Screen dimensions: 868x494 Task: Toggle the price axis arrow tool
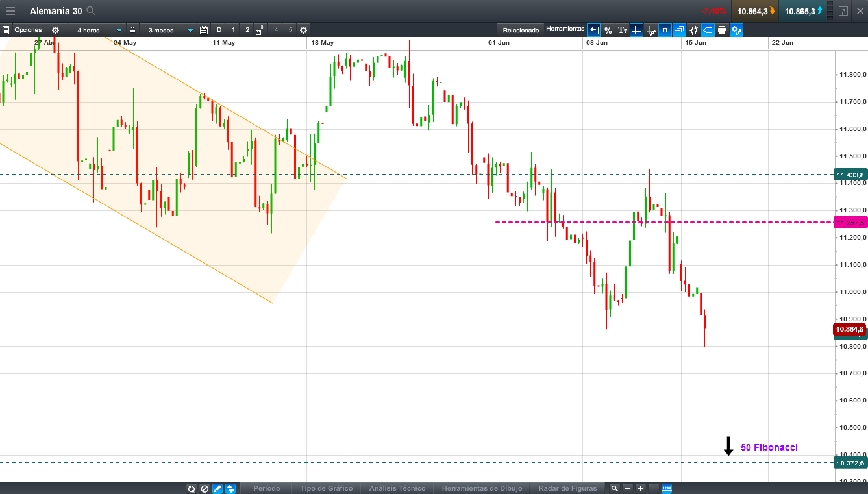coord(593,30)
